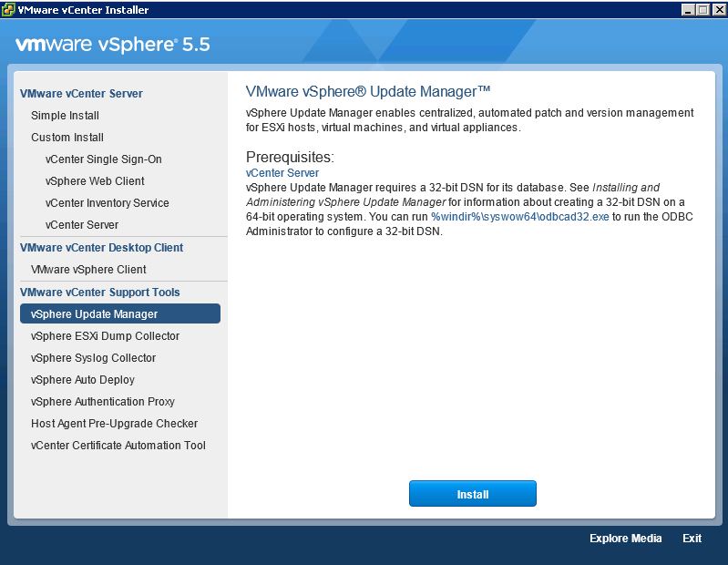Click the VMware vCenter Server section heading
This screenshot has width=728, height=565.
(81, 93)
